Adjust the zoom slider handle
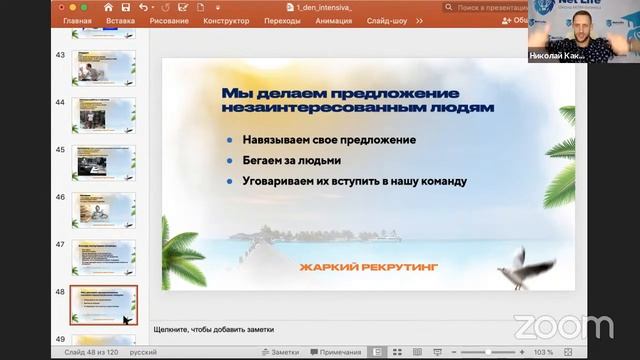The width and height of the screenshot is (640, 360). pos(488,352)
